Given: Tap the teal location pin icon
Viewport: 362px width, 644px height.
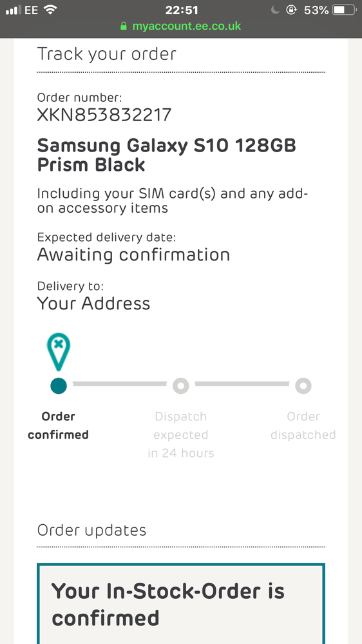Looking at the screenshot, I should 58,351.
